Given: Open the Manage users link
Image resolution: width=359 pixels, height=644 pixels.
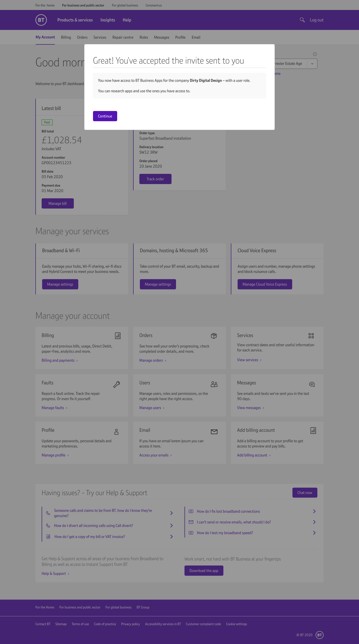Looking at the screenshot, I should pos(152,408).
